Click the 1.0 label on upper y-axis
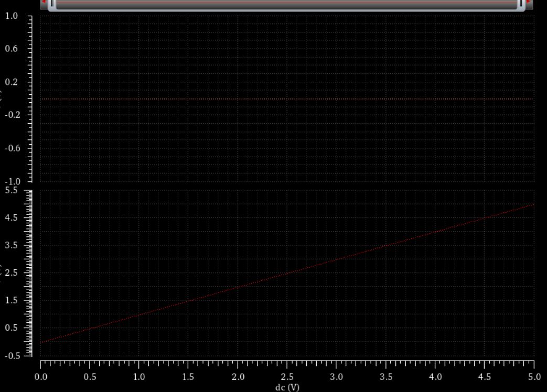The height and width of the screenshot is (392, 547). point(12,16)
